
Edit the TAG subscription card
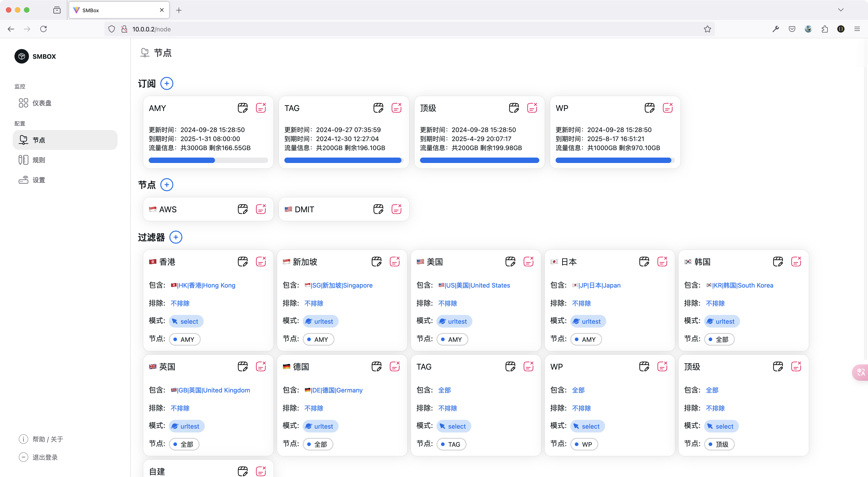pos(378,108)
